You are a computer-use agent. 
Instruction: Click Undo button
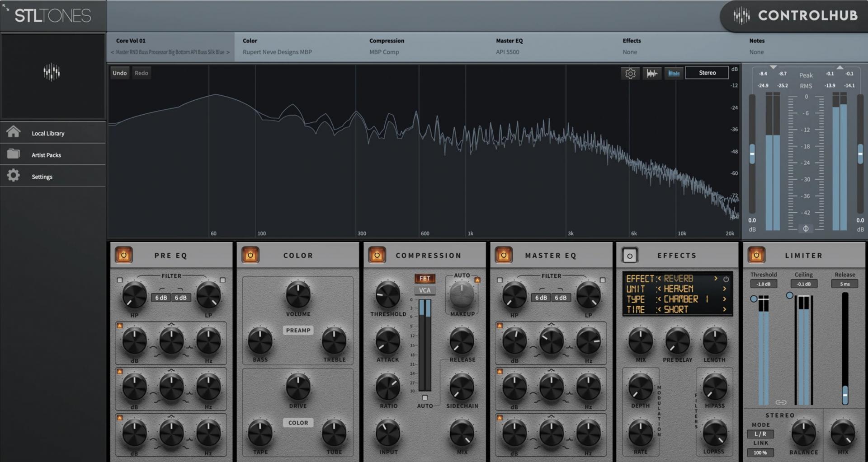click(120, 73)
